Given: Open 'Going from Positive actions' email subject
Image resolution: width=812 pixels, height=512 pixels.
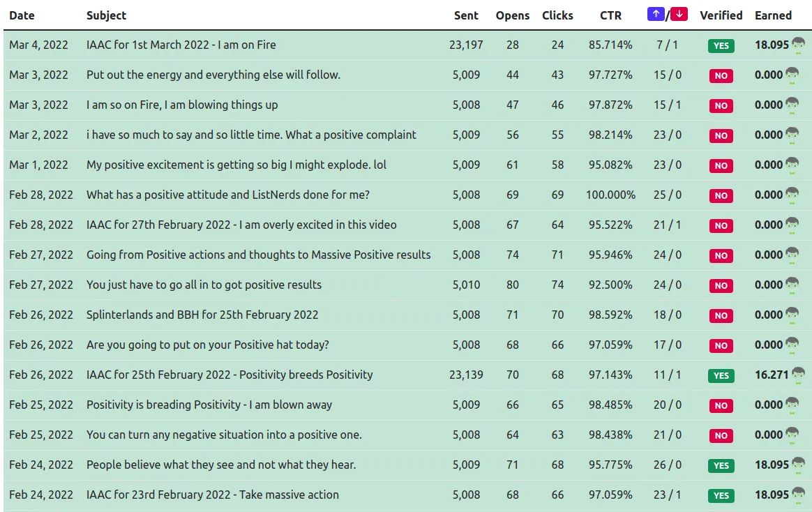Looking at the screenshot, I should coord(258,255).
